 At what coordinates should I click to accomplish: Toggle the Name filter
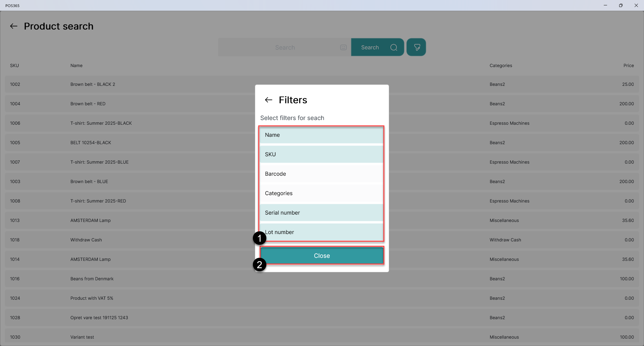pyautogui.click(x=321, y=135)
